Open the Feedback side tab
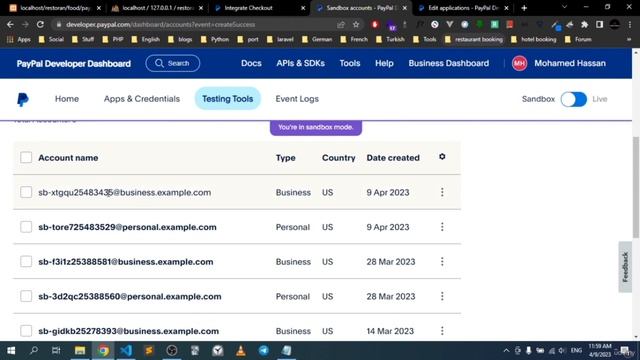Screen dimensions: 640x360 [x=625, y=267]
